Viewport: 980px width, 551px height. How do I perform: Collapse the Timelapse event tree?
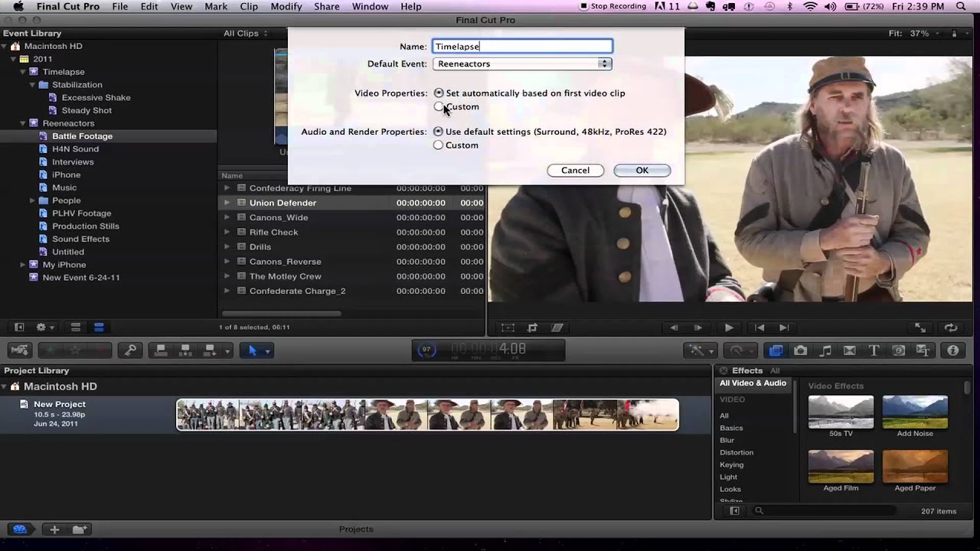point(23,72)
